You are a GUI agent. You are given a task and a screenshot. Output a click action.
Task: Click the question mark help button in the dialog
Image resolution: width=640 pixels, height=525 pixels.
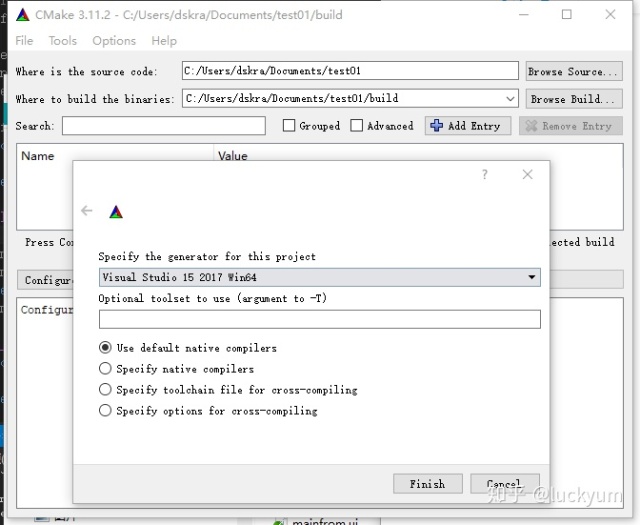point(484,175)
